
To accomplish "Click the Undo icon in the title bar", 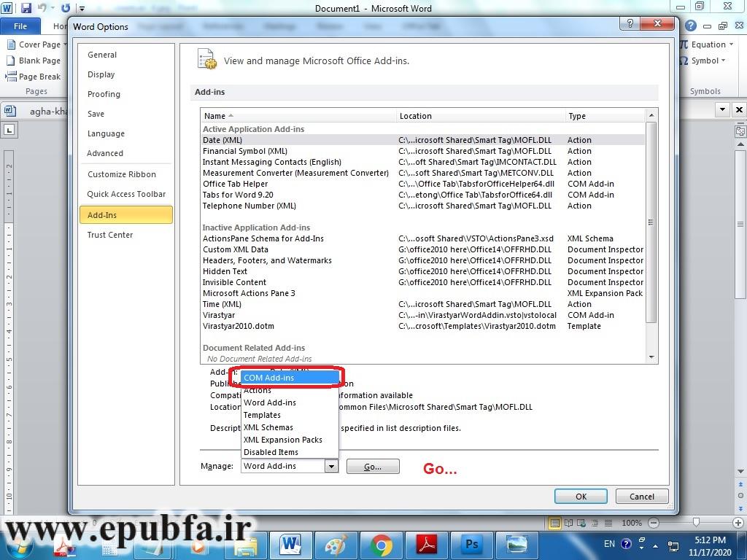I will click(42, 9).
